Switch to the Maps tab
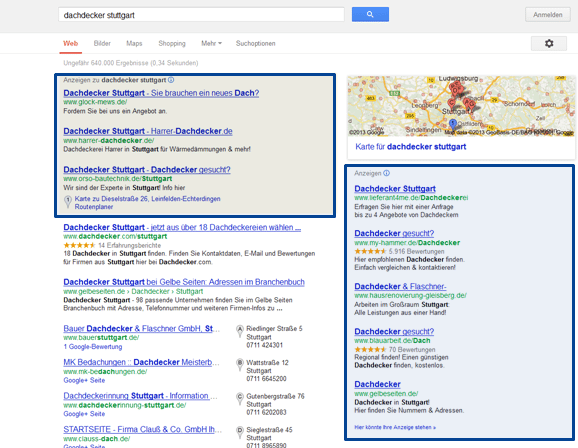 point(134,44)
